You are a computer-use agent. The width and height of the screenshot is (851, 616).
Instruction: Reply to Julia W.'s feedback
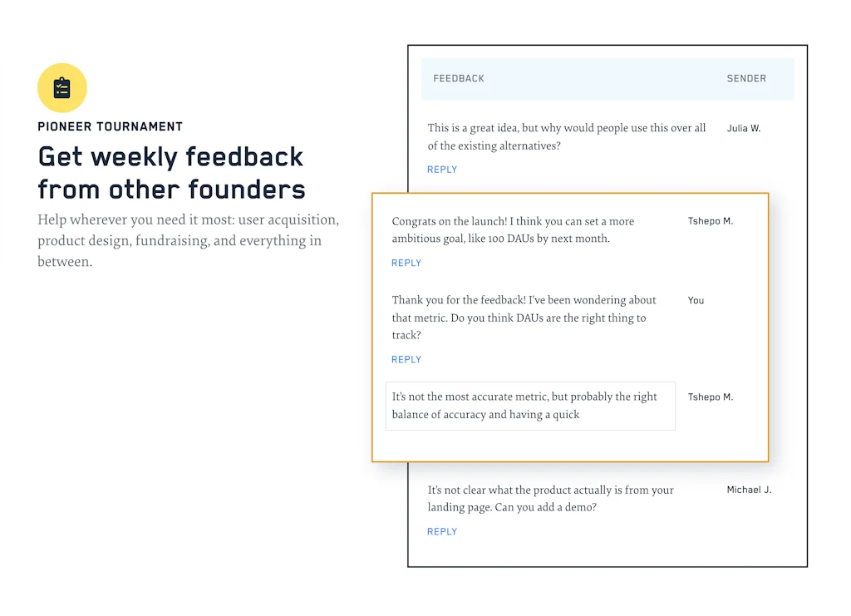tap(442, 170)
